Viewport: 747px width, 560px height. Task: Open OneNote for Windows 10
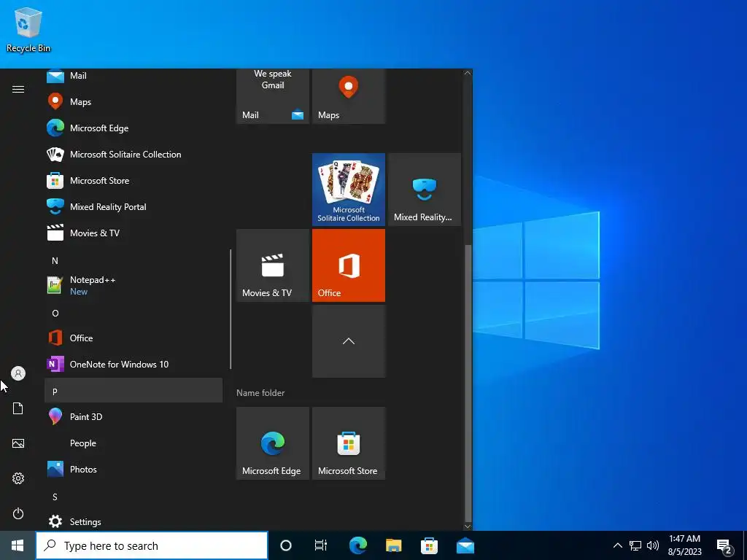pos(133,365)
